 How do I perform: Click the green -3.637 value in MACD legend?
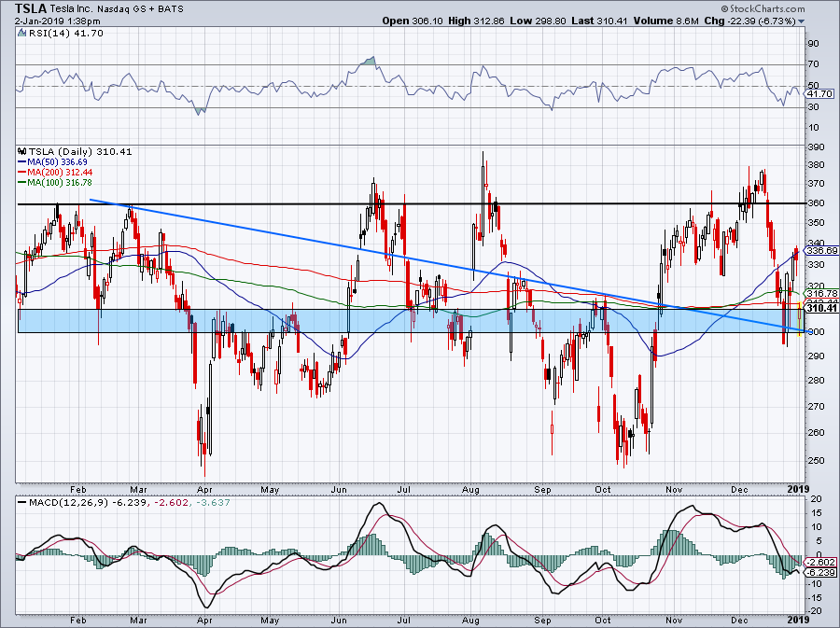coord(211,503)
